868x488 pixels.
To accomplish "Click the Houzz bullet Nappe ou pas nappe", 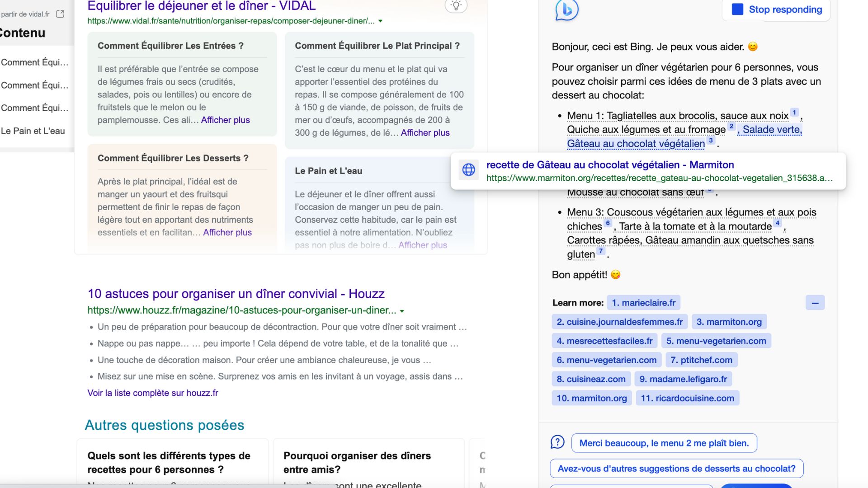I will [278, 343].
